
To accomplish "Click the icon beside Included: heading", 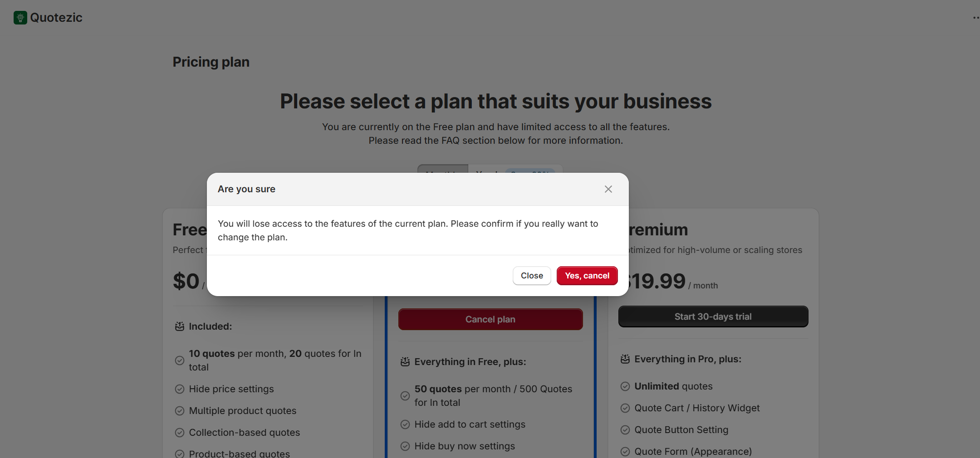I will pos(180,326).
